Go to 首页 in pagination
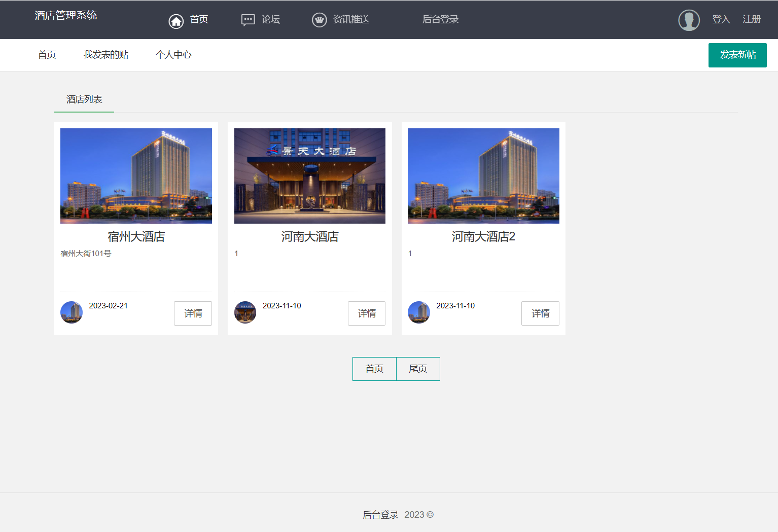Viewport: 778px width, 532px height. (x=374, y=369)
